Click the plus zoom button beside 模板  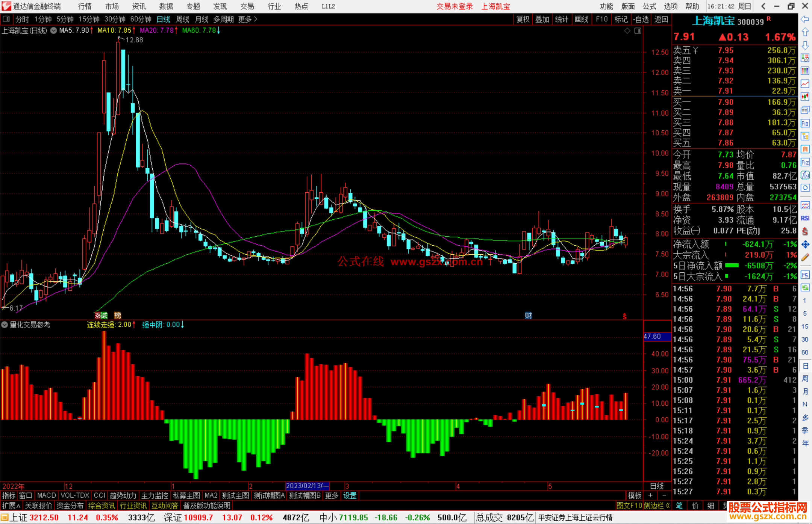pyautogui.click(x=651, y=495)
